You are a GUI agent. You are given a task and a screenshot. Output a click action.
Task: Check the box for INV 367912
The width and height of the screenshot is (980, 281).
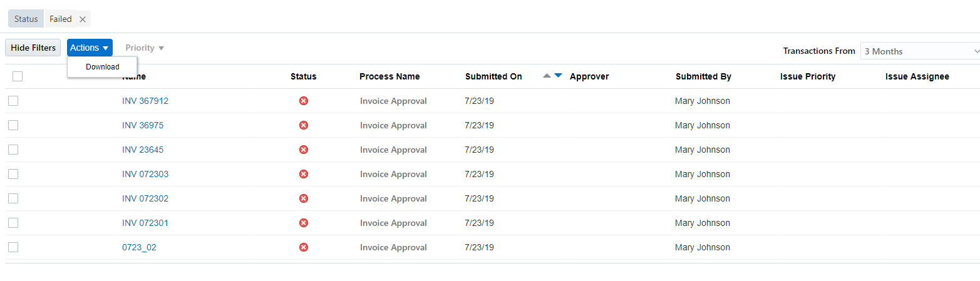tap(13, 101)
